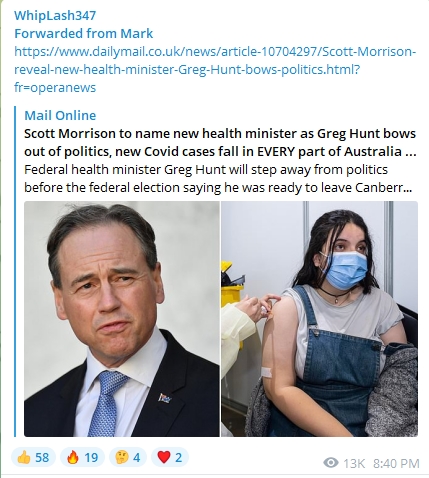Open the WhipLash347 sender name
Image resolution: width=429 pixels, height=478 pixels.
click(x=55, y=15)
